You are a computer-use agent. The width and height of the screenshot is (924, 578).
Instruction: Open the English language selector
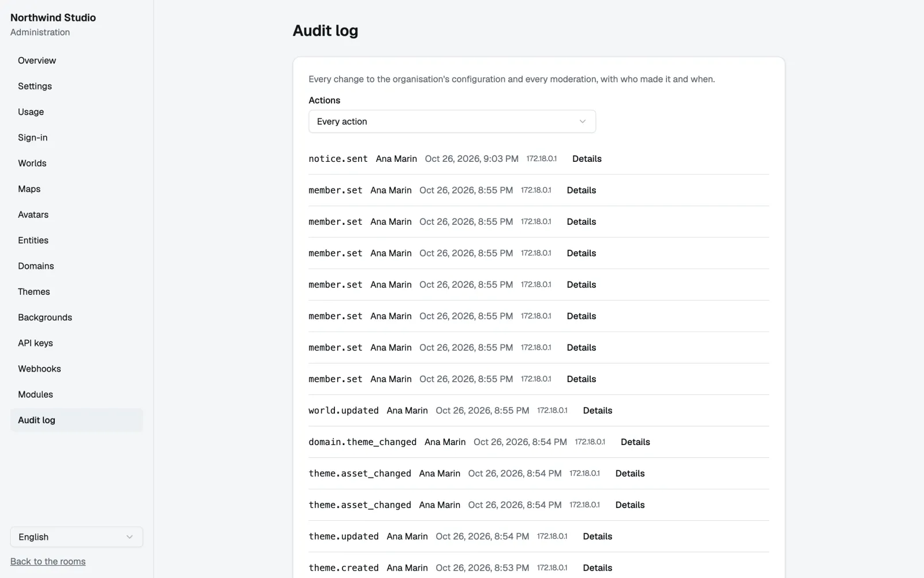tap(76, 538)
